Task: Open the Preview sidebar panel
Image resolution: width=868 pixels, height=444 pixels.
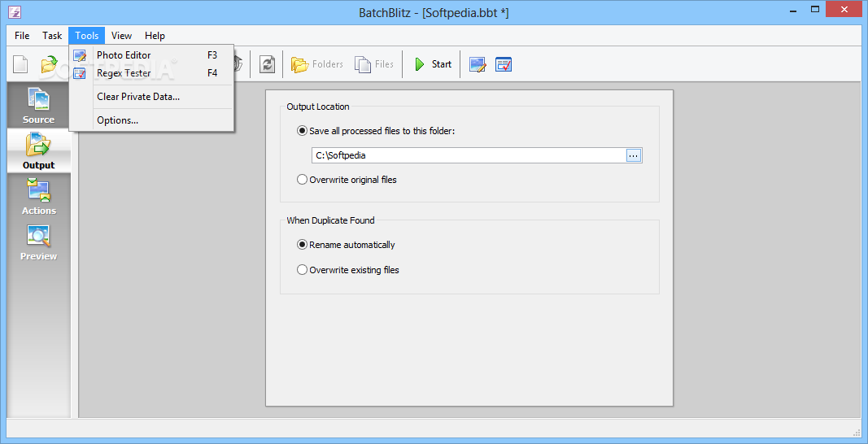Action: tap(39, 242)
